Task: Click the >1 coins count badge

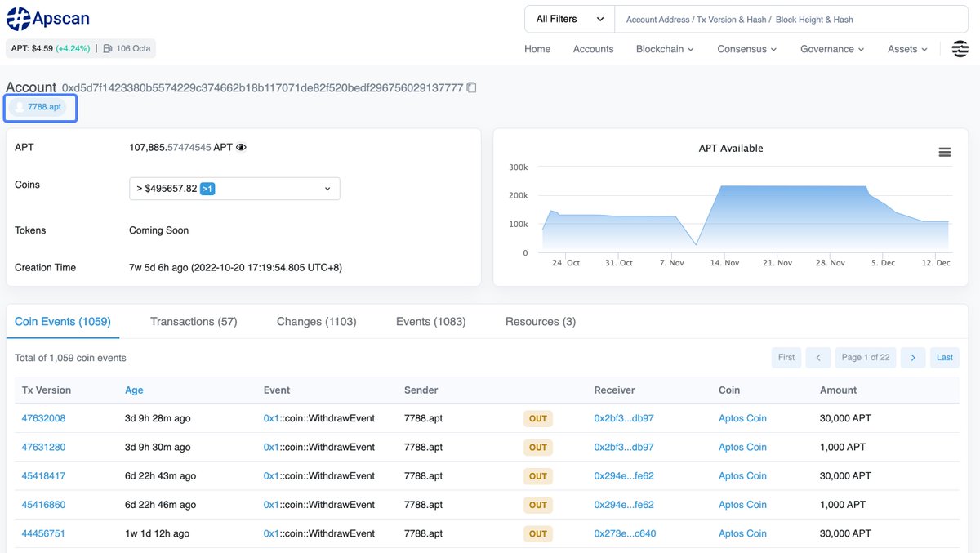Action: [207, 189]
